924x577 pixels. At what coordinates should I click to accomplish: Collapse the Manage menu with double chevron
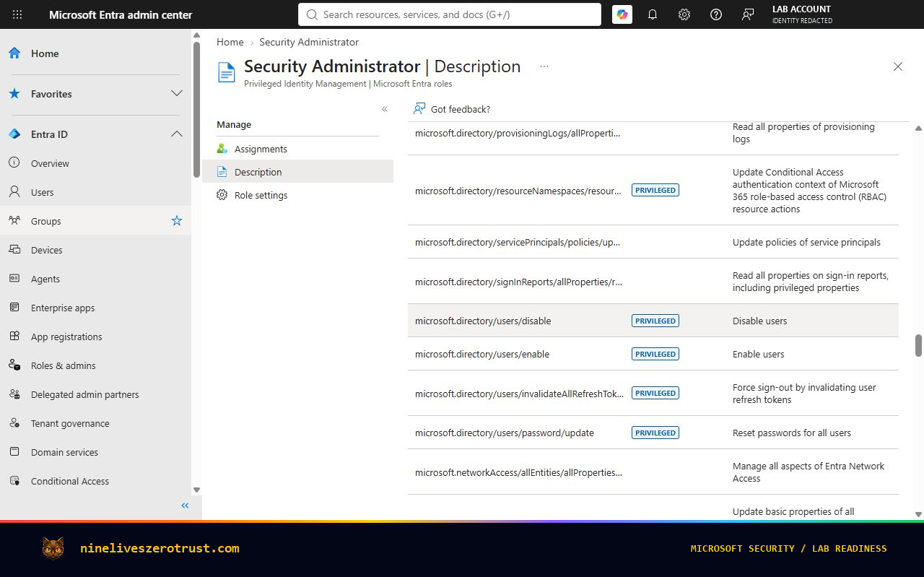tap(385, 109)
